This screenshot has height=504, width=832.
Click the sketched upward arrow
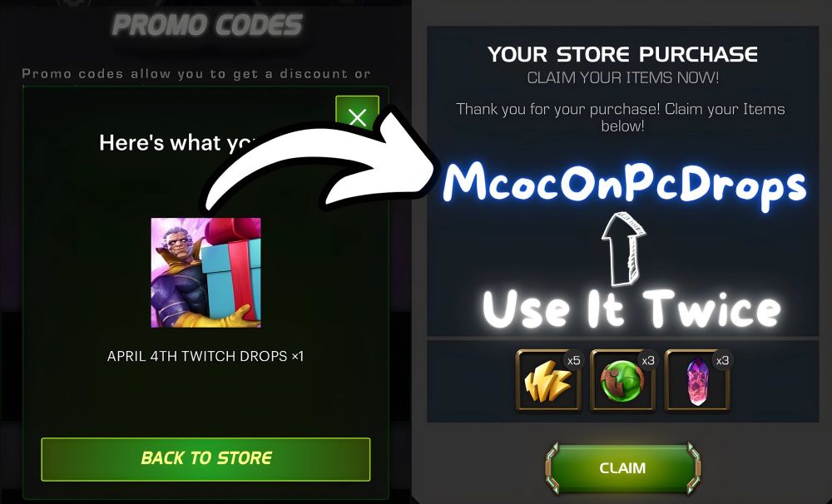[623, 249]
